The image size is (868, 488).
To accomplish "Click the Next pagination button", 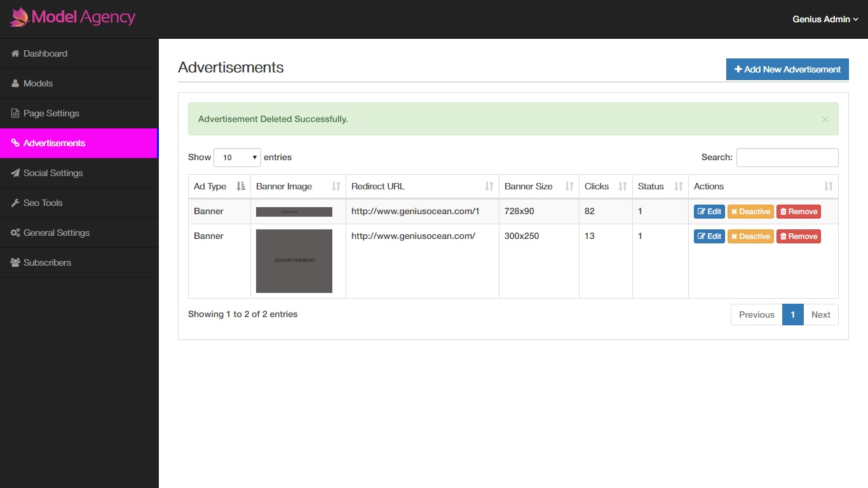I will coord(820,315).
